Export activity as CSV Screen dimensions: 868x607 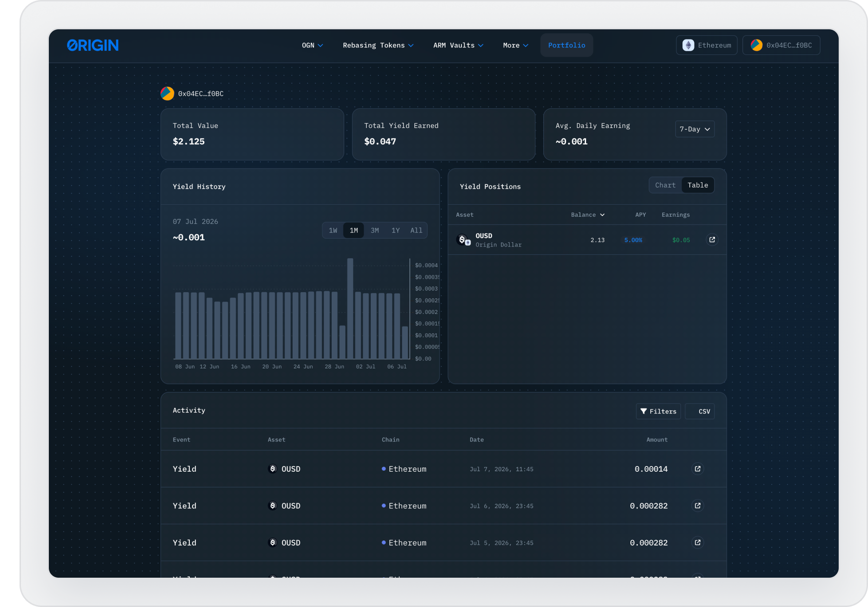pyautogui.click(x=700, y=411)
